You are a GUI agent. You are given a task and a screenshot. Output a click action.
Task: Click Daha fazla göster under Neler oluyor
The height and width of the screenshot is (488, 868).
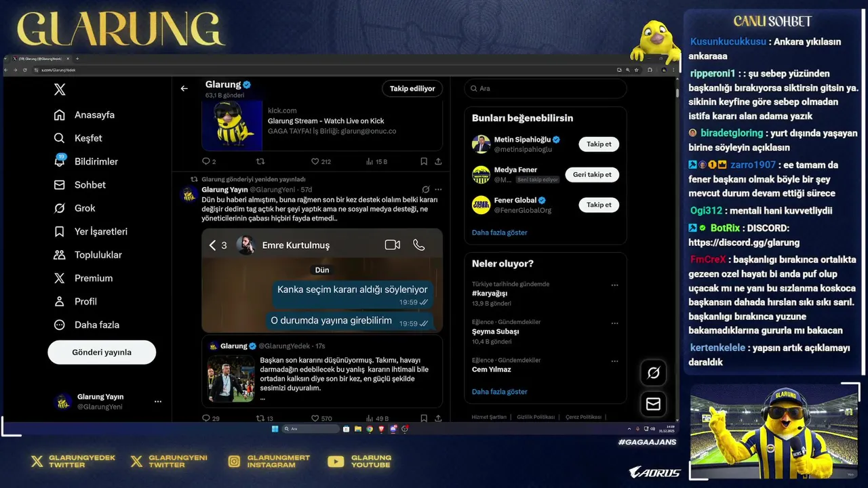click(500, 392)
